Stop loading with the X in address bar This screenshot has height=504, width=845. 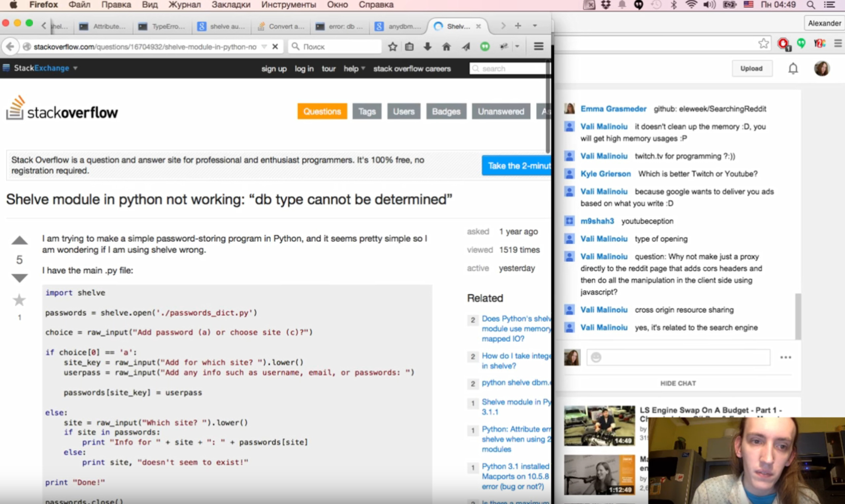click(276, 47)
